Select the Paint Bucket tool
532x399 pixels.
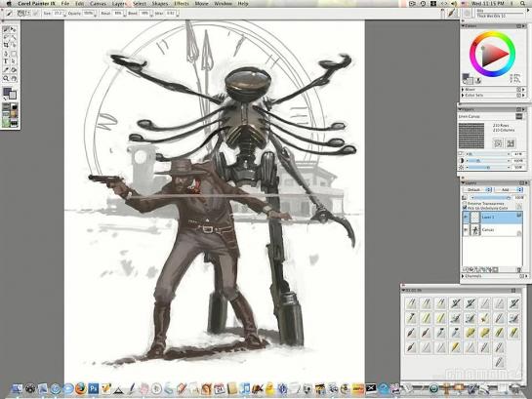[14, 70]
